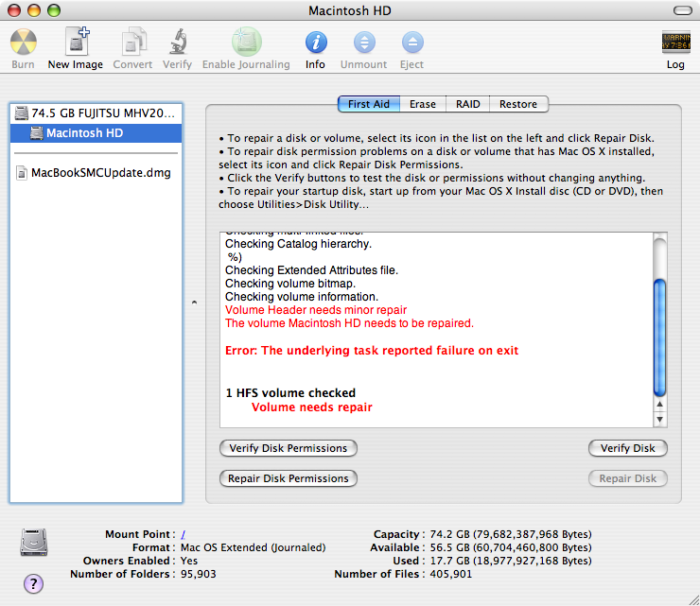Click the Repair Disk button
Image resolution: width=700 pixels, height=606 pixels.
tap(628, 478)
